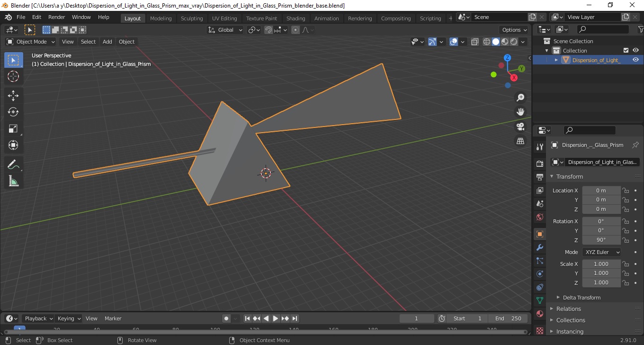644x345 pixels.
Task: Open the Modifier properties wrench tab
Action: (539, 247)
